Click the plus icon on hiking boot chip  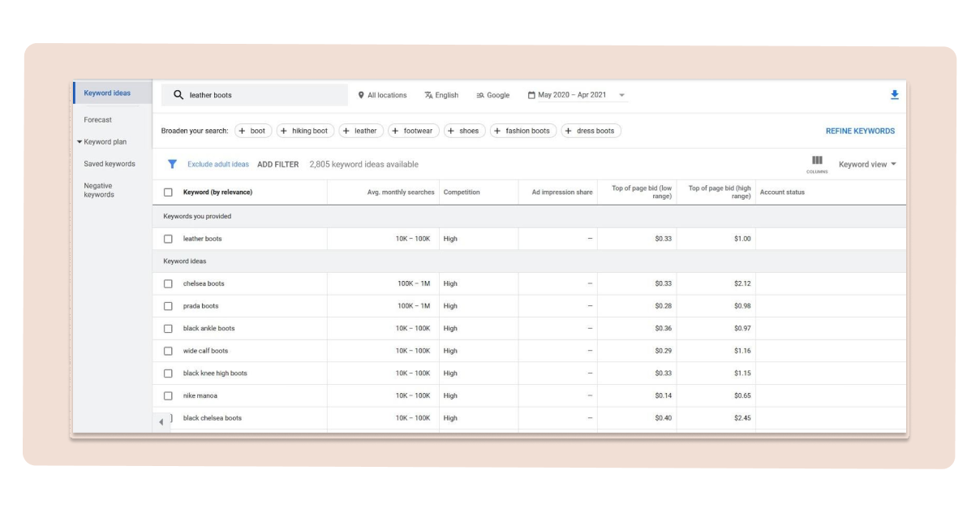[x=284, y=131]
